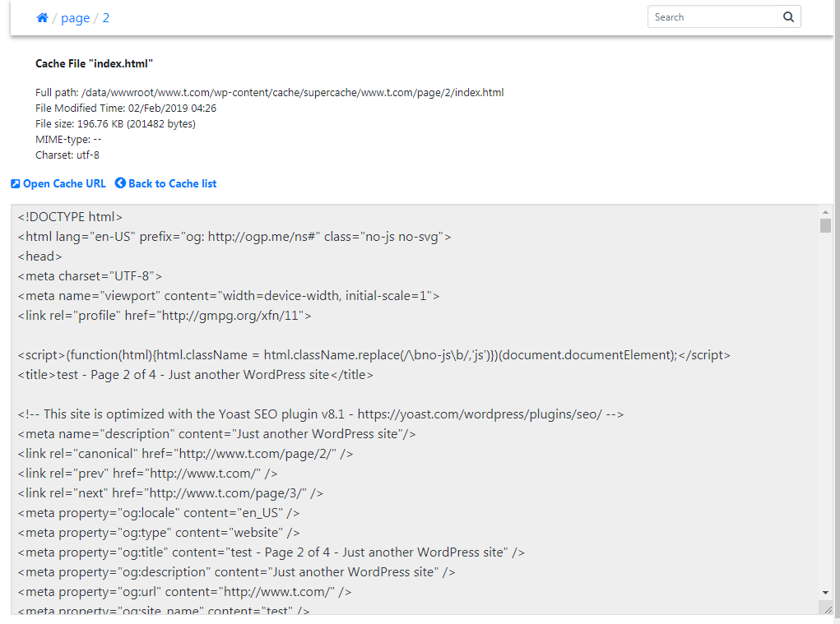840x624 pixels.
Task: Click the MIME-type line
Action: [x=68, y=139]
